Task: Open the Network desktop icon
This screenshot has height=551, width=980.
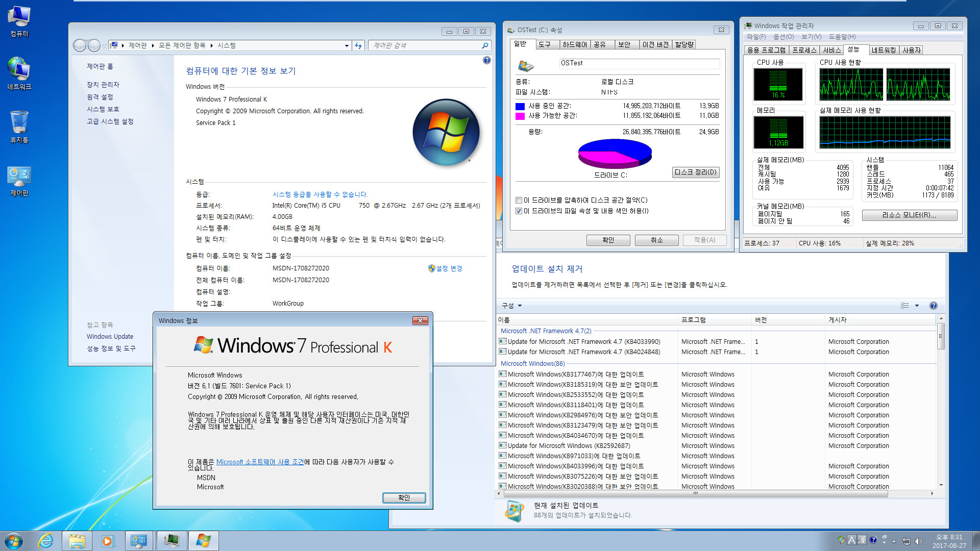Action: tap(19, 74)
